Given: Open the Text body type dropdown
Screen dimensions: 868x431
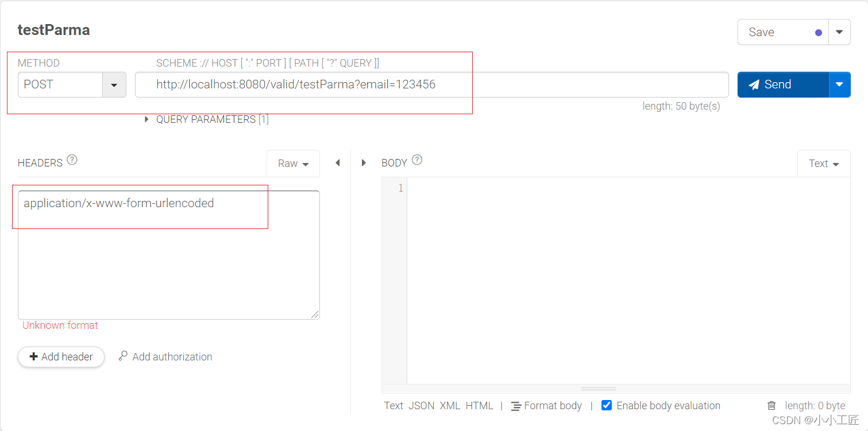Looking at the screenshot, I should pyautogui.click(x=824, y=163).
